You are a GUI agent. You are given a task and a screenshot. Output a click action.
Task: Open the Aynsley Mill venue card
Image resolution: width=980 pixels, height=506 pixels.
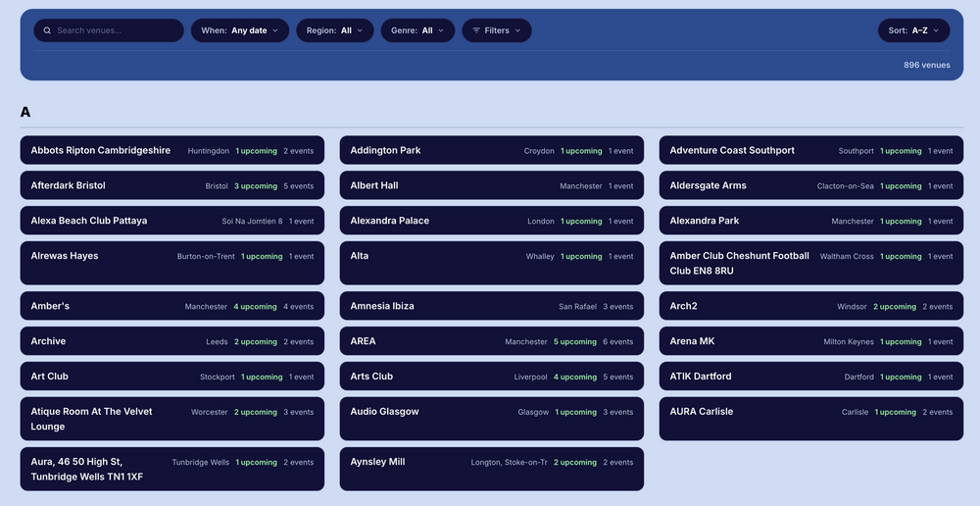click(x=492, y=469)
